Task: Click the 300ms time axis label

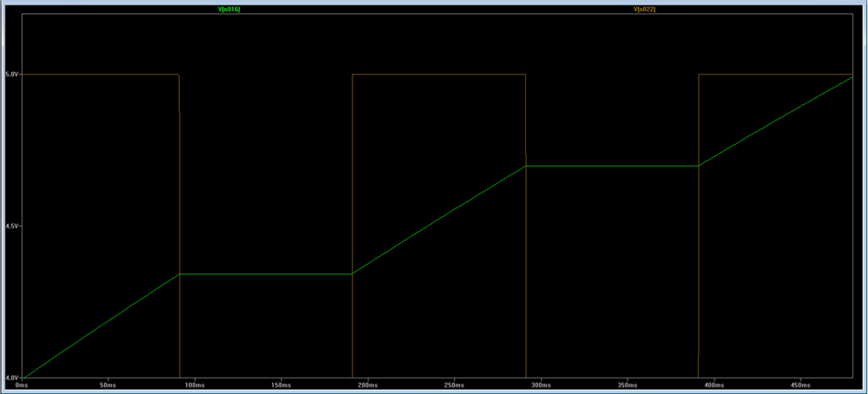Action: pos(540,384)
